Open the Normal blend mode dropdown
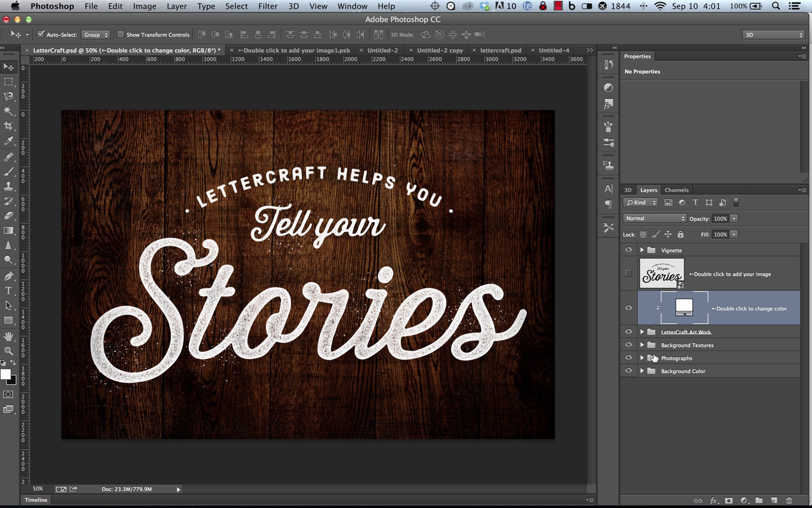The height and width of the screenshot is (508, 812). (x=654, y=218)
